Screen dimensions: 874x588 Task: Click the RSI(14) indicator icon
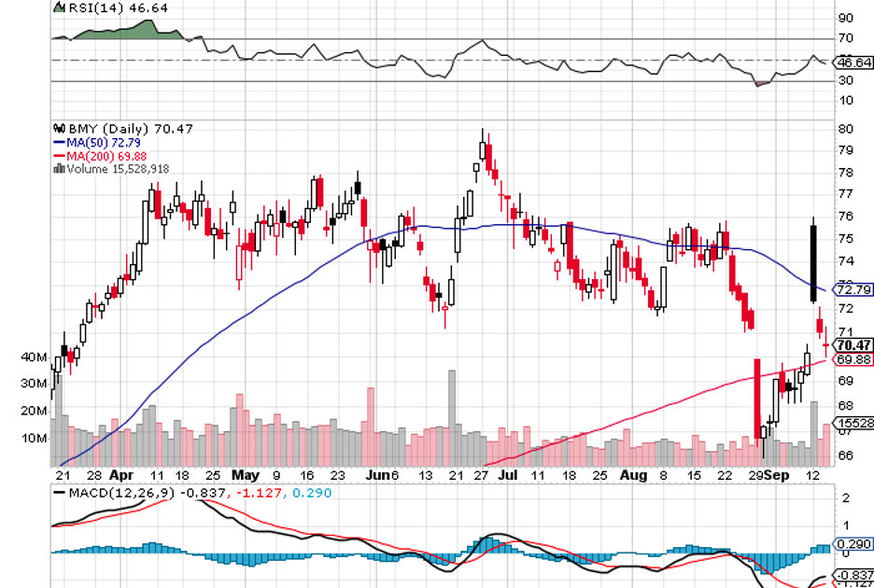pyautogui.click(x=58, y=9)
